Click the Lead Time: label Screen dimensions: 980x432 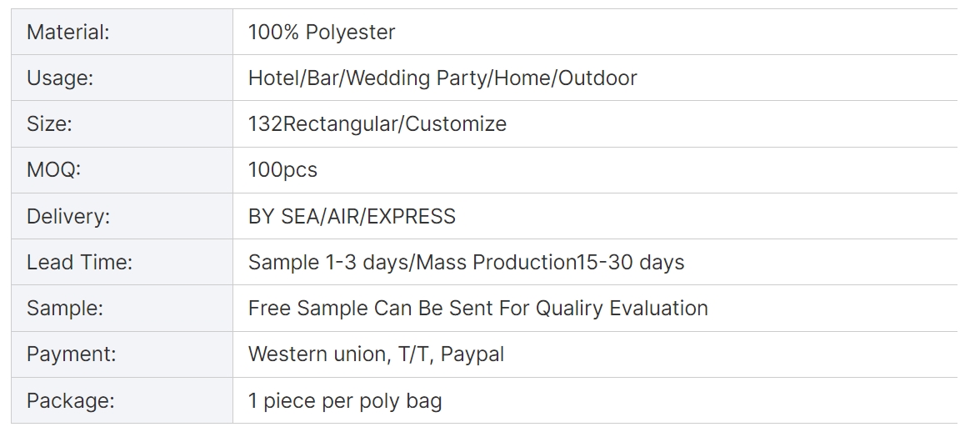click(79, 262)
